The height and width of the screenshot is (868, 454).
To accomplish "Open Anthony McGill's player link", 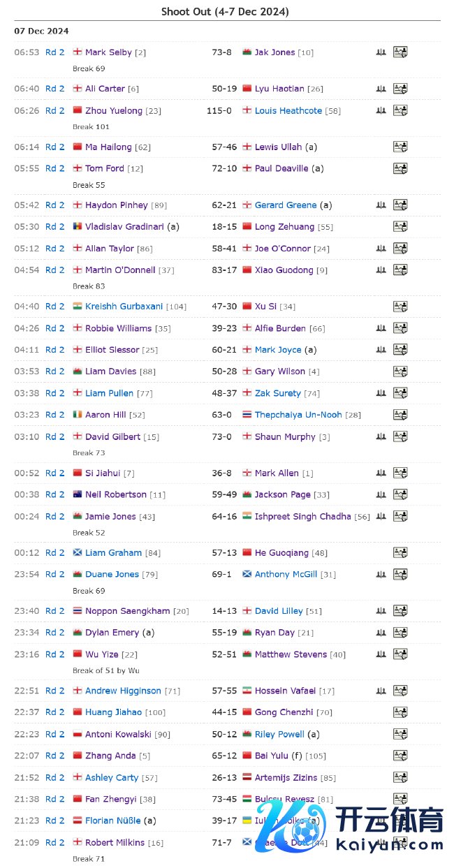I will tap(286, 574).
